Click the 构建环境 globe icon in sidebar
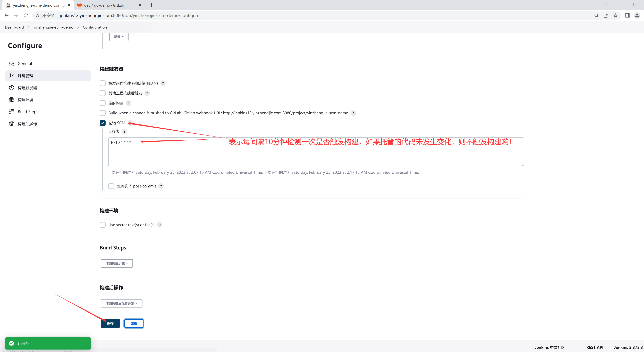This screenshot has height=352, width=644. click(12, 100)
